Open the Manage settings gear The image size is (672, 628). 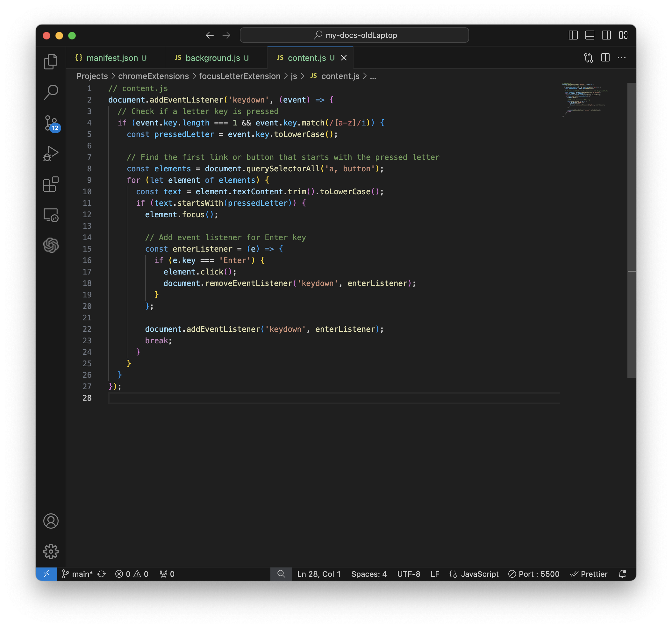[51, 552]
